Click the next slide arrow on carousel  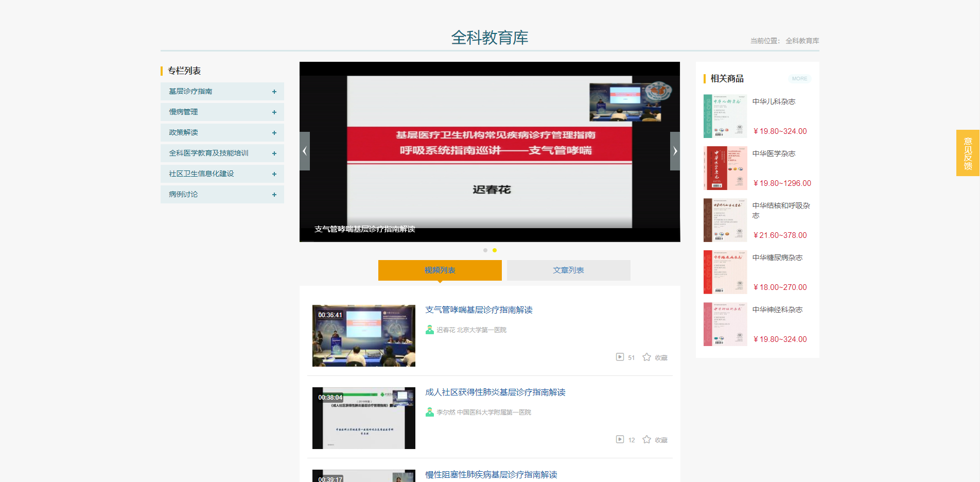click(675, 151)
